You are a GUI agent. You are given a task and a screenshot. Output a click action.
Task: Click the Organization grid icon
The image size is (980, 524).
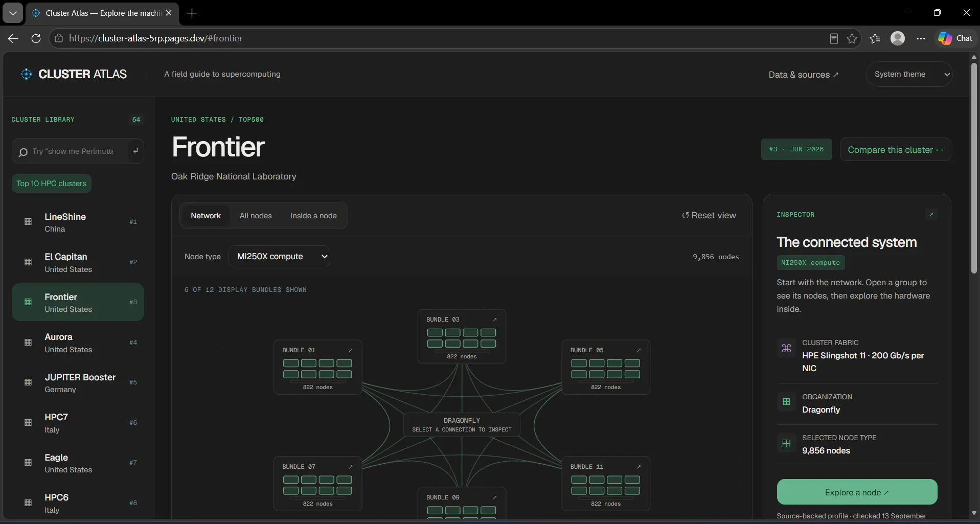coord(786,402)
